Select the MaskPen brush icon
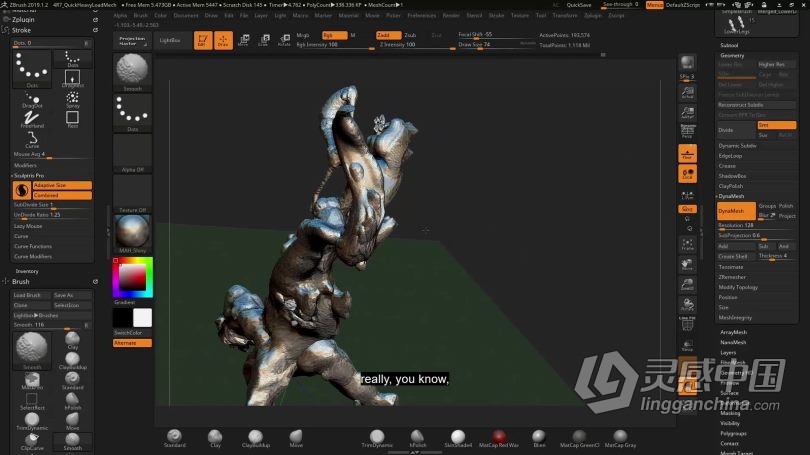The height and width of the screenshot is (455, 810). [32, 381]
